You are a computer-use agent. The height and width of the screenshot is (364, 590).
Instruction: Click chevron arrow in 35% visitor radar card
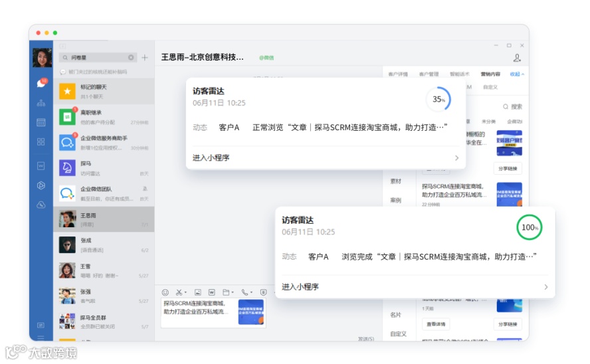coord(457,158)
